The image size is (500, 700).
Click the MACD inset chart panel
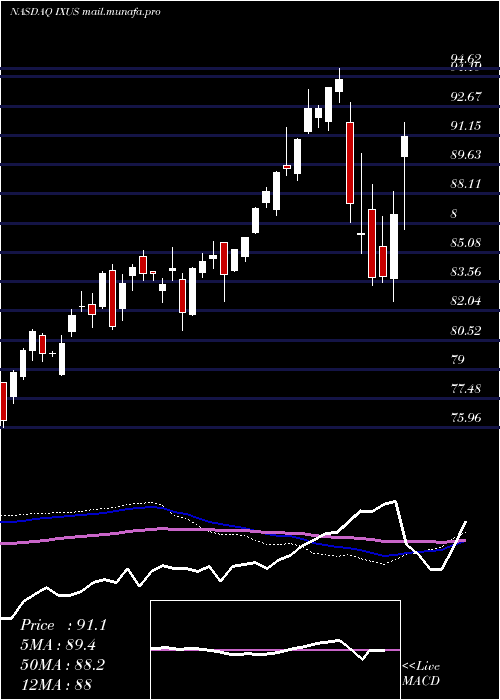click(275, 650)
